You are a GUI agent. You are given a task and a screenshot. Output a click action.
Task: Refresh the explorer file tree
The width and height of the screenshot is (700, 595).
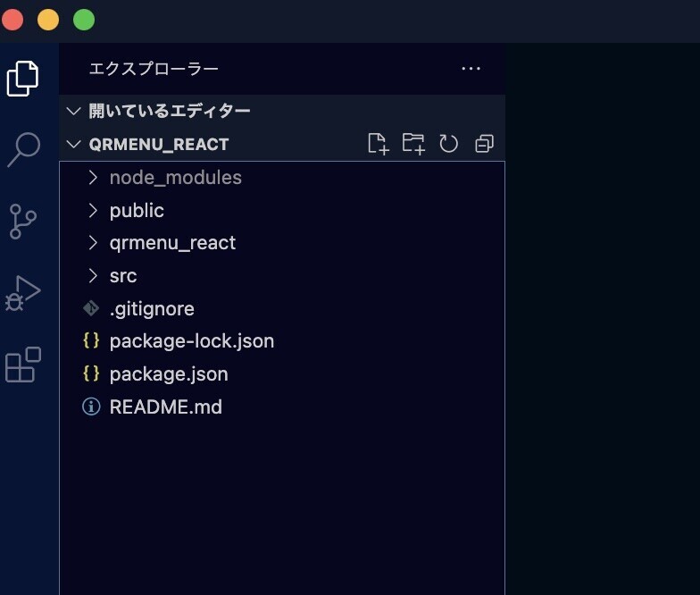tap(448, 144)
